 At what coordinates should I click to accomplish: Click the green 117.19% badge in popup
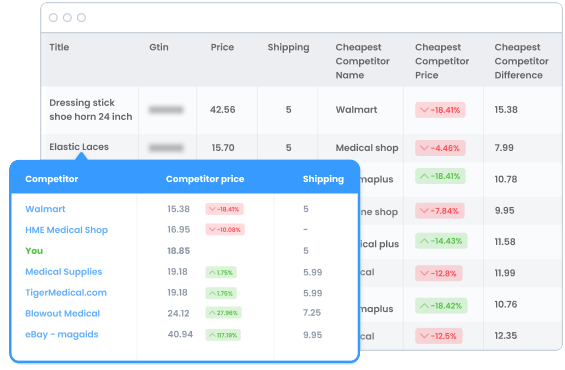(223, 335)
